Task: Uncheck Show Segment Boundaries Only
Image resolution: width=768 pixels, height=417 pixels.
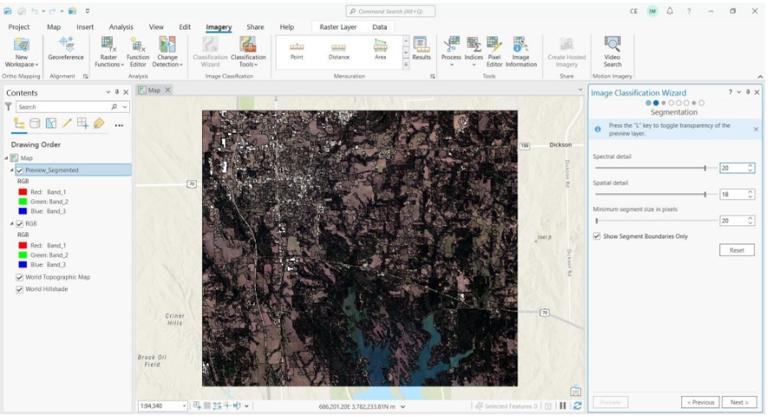Action: 597,236
